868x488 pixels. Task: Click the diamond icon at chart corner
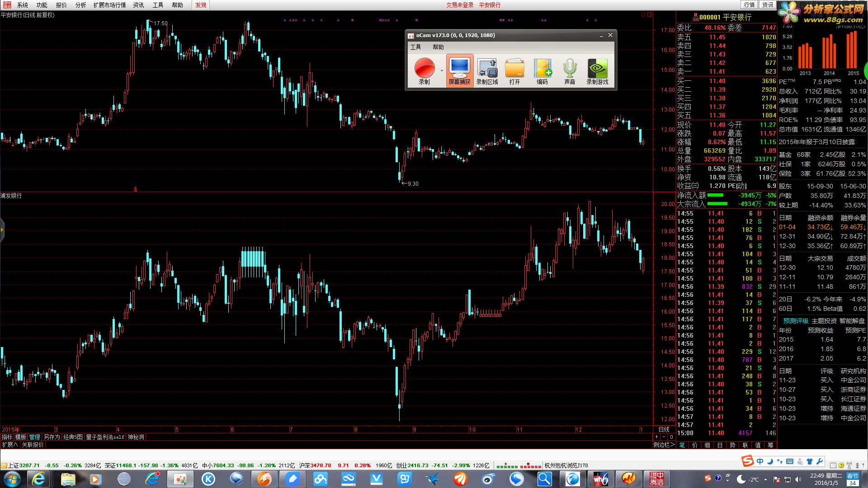[x=643, y=14]
